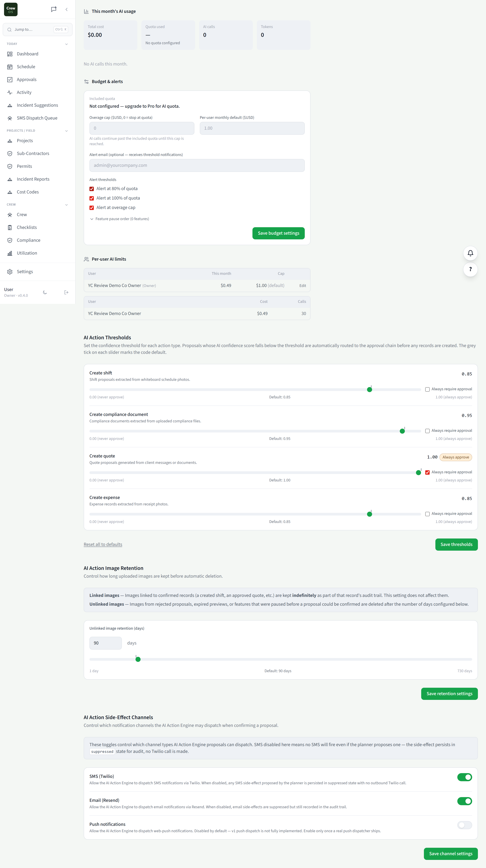Open the feedback flag icon
The image size is (486, 868).
[x=53, y=9]
